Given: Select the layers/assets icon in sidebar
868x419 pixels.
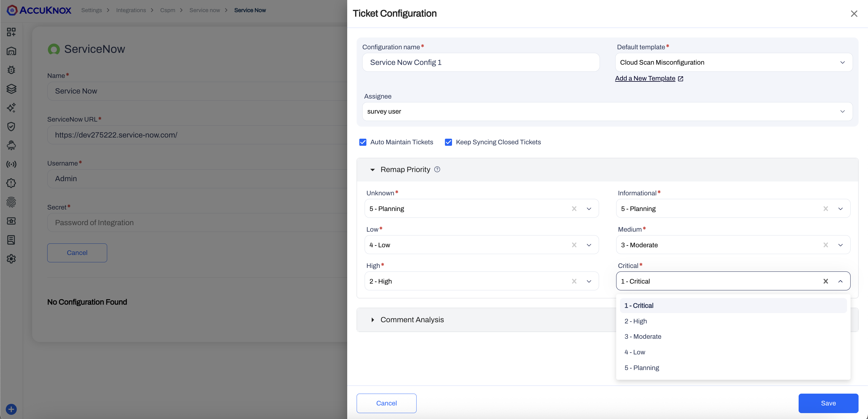Looking at the screenshot, I should (x=12, y=89).
